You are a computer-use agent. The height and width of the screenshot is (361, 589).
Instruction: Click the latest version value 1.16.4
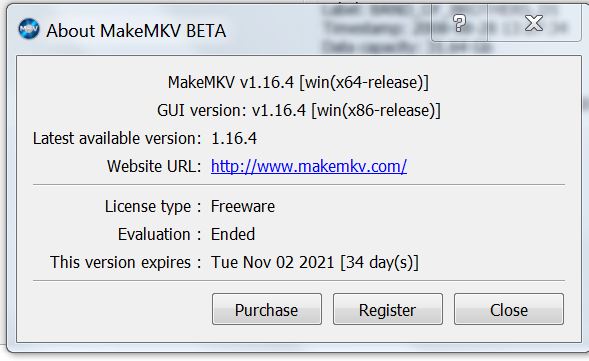coord(234,138)
